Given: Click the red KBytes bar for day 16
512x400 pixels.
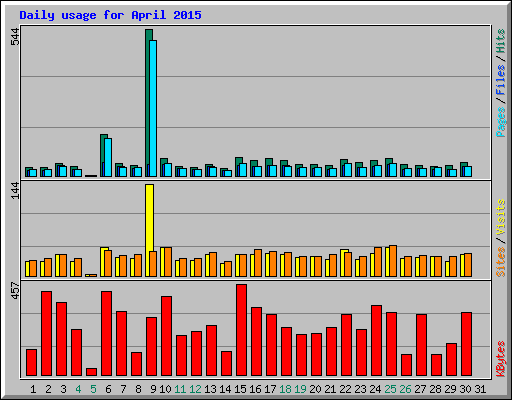Looking at the screenshot, I should point(256,342).
